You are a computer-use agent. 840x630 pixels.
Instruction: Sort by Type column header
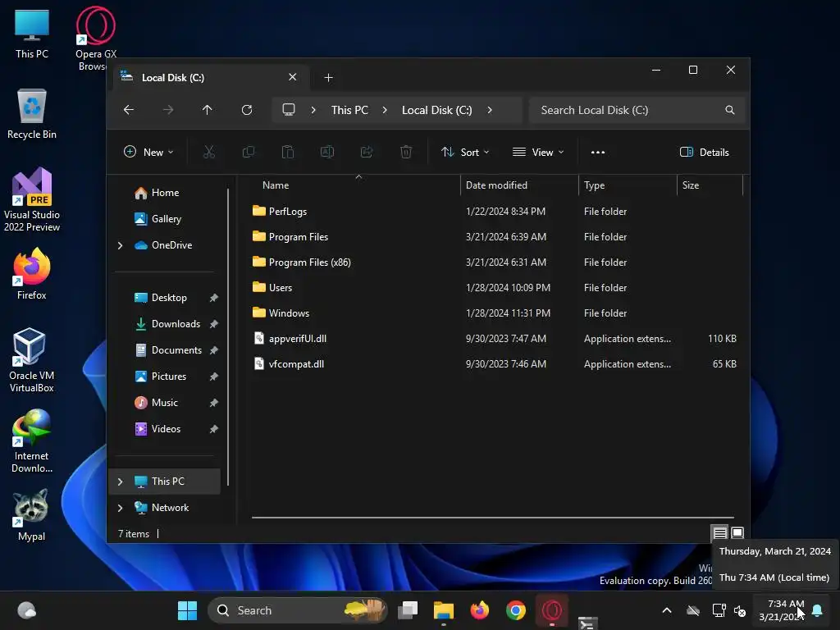click(628, 185)
